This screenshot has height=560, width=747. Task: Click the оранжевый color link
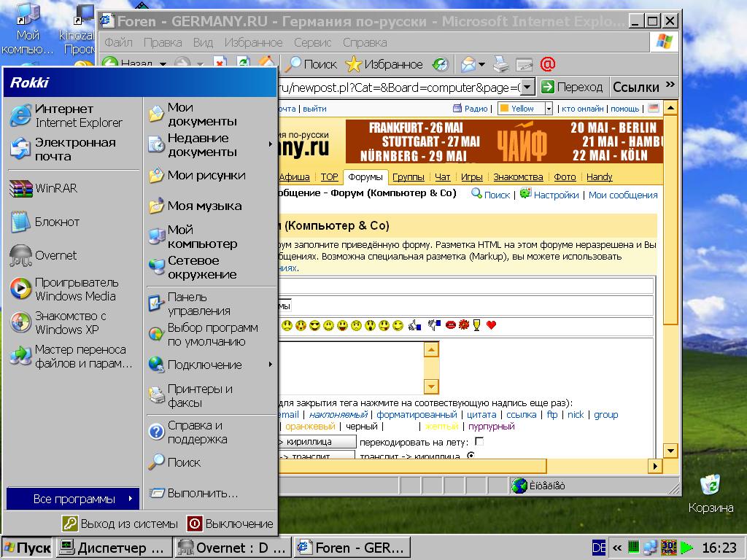310,426
